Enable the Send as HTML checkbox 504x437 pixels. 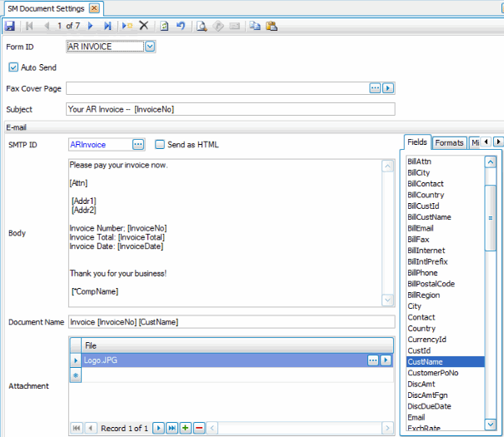click(x=160, y=144)
